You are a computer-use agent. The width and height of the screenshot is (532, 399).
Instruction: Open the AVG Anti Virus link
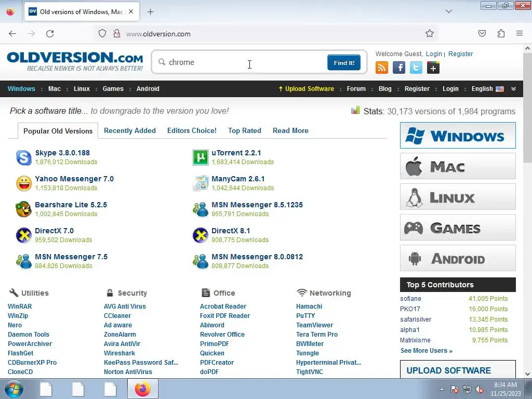pyautogui.click(x=125, y=307)
